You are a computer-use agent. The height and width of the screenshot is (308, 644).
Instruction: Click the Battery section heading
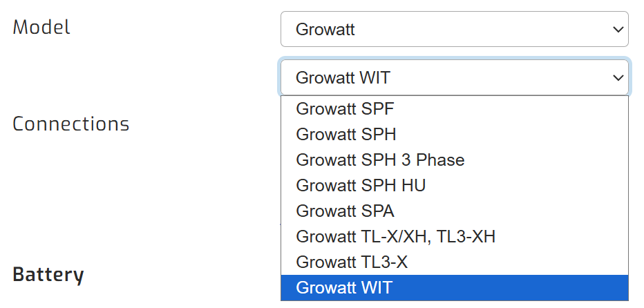click(x=48, y=274)
